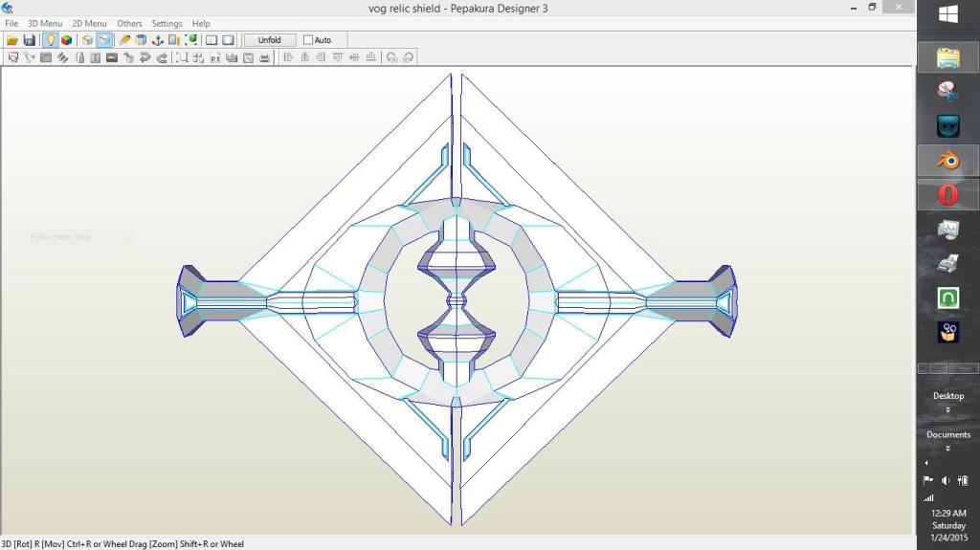Open print preview icon
Viewport: 980px width, 550px height.
point(248,57)
